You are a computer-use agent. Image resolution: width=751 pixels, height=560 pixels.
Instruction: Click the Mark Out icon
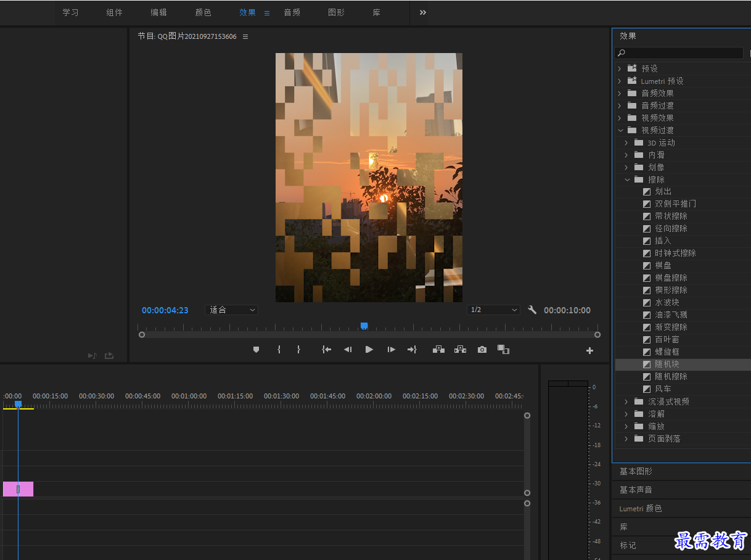point(298,350)
